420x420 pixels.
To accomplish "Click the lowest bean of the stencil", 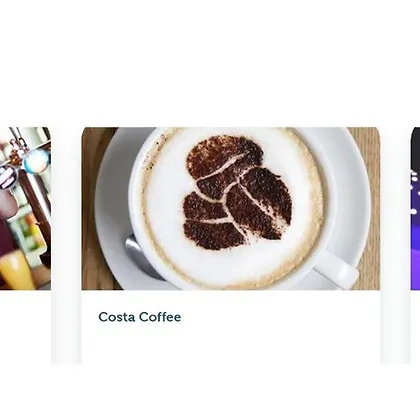I will (x=213, y=235).
